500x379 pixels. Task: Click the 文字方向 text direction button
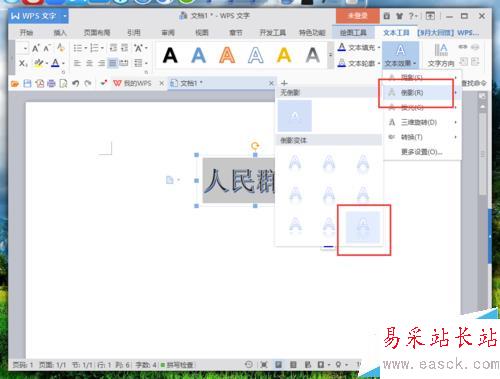(441, 55)
